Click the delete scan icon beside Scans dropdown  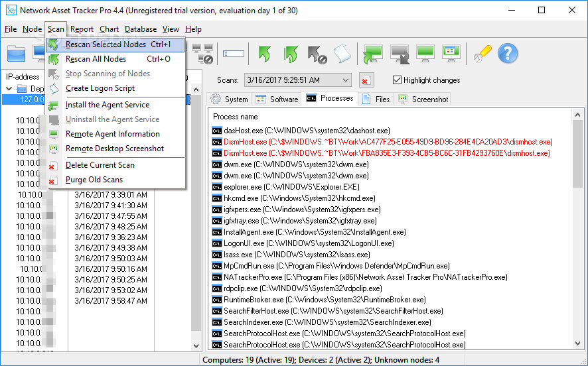click(366, 80)
